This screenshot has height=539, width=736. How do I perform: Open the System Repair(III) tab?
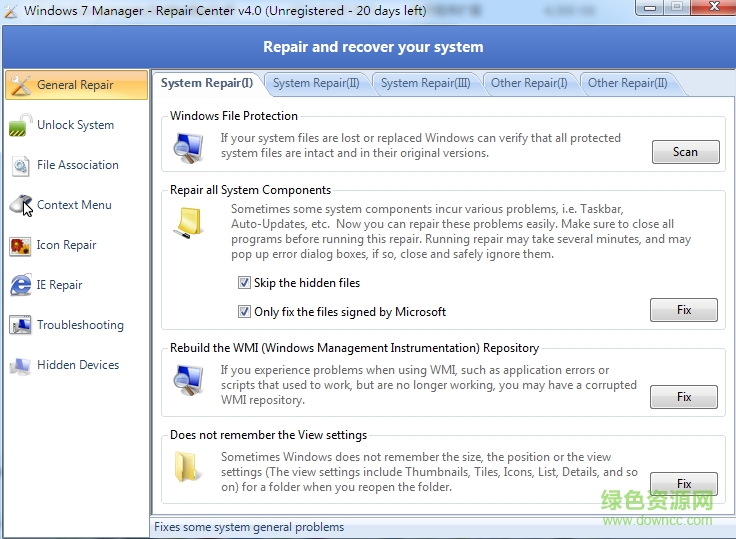[426, 84]
